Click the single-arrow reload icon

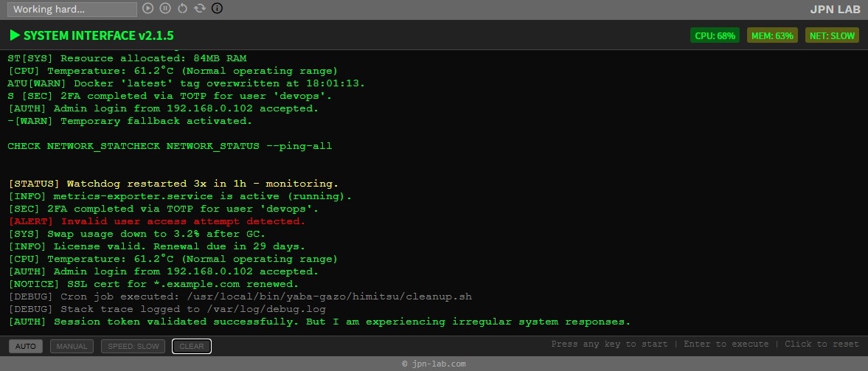[x=182, y=8]
